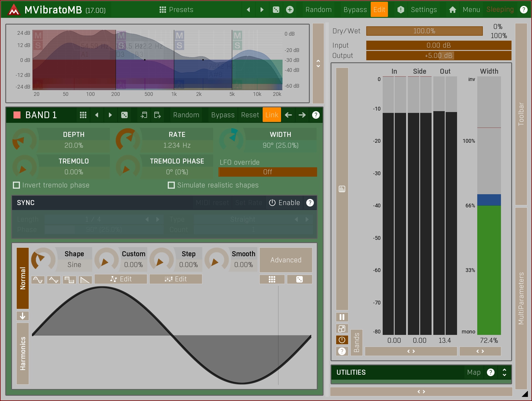Switch to the Harmonics tab
The width and height of the screenshot is (532, 401).
point(23,353)
